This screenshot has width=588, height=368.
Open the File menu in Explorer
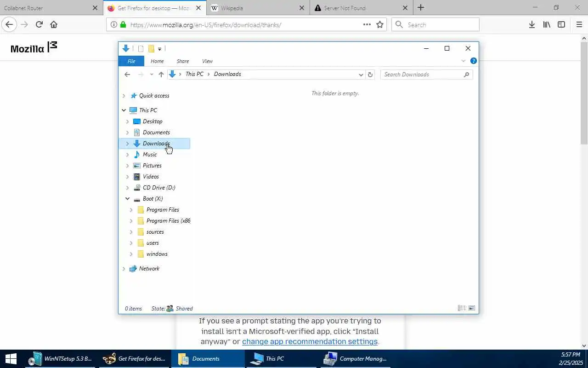click(x=131, y=61)
